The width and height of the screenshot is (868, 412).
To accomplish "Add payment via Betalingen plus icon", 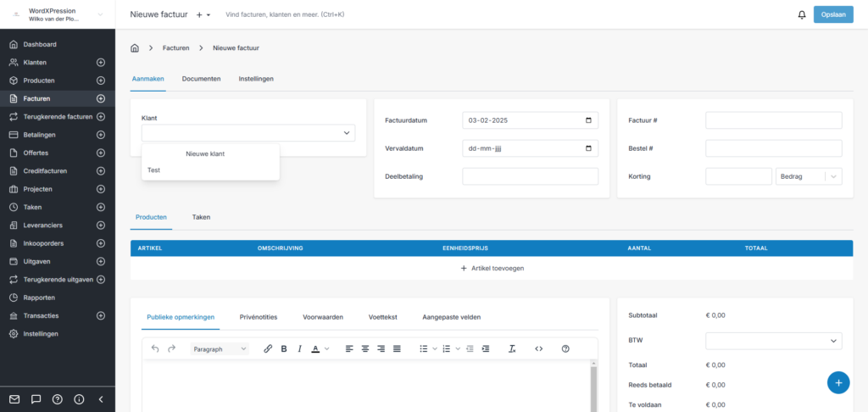I will click(x=101, y=135).
